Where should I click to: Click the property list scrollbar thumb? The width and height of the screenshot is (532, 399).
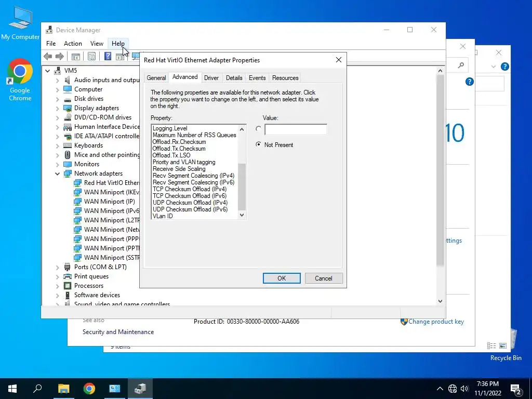(x=242, y=187)
